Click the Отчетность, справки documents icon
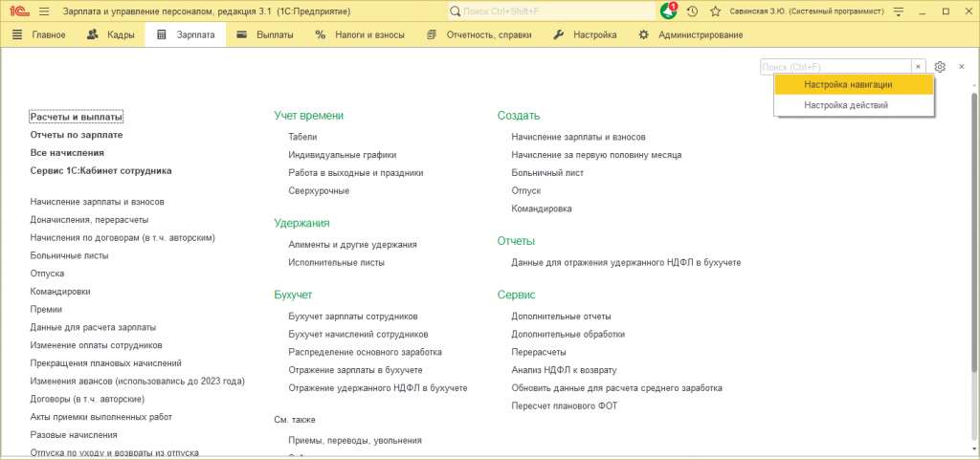The height and width of the screenshot is (460, 980). pos(432,35)
